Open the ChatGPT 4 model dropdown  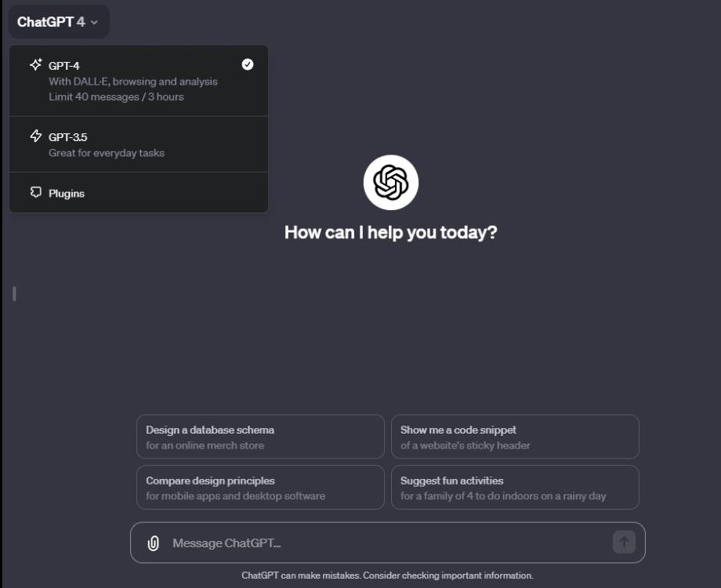click(x=59, y=22)
